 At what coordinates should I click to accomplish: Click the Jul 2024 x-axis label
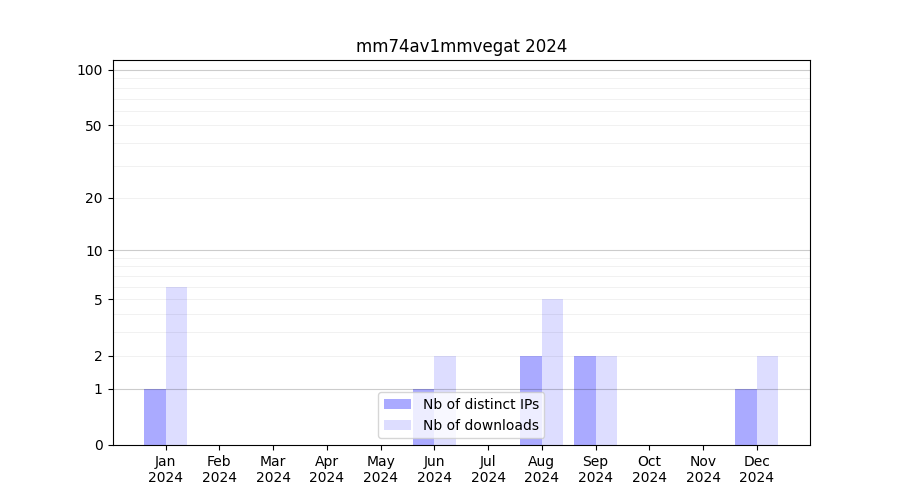tap(488, 469)
